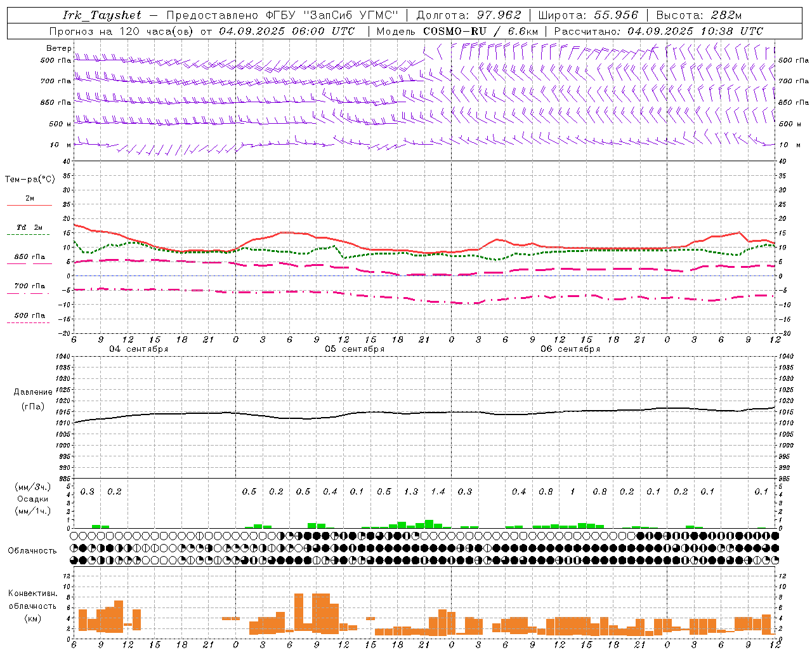Click the line sample under 'Td 2м' legend
This screenshot has width=812, height=650.
(x=29, y=235)
